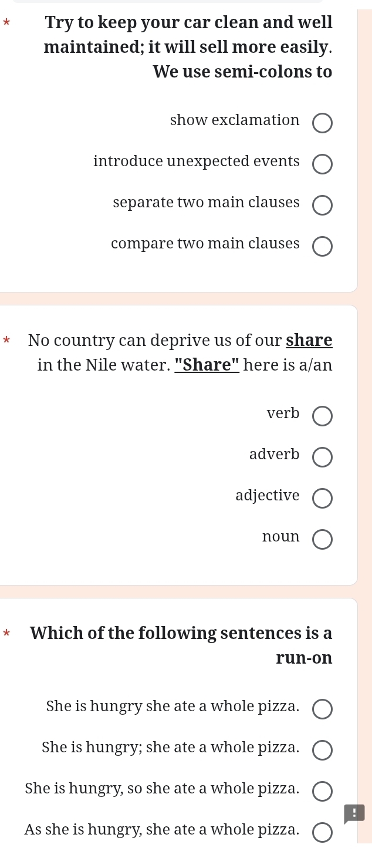The width and height of the screenshot is (372, 868).
Task: Click the 'verb' answer label
Action: (x=283, y=413)
